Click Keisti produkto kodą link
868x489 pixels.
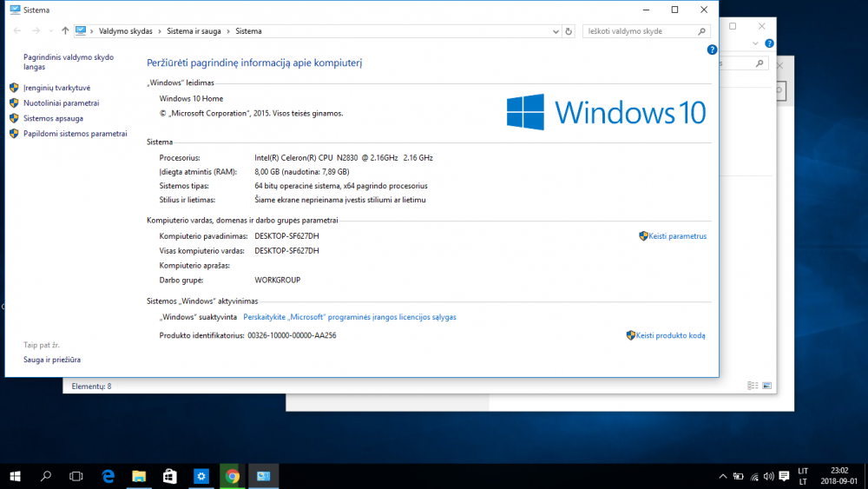[x=670, y=335]
